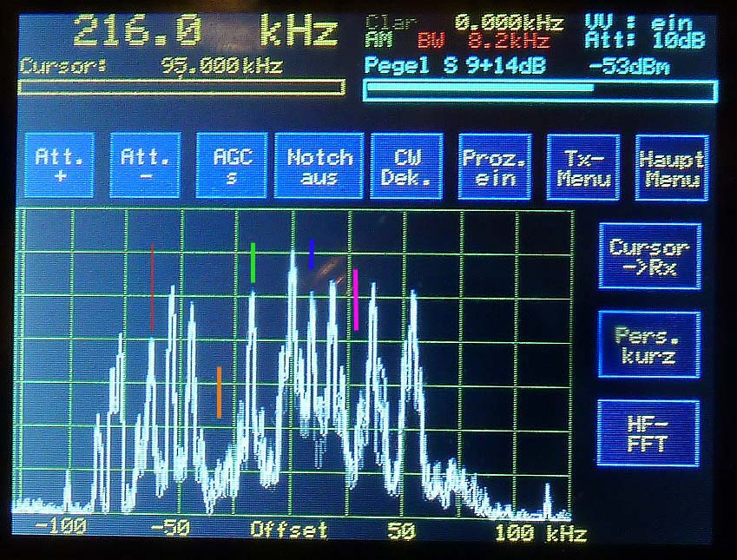Tap the BW 8.2kHz bandwidth readout

click(483, 41)
